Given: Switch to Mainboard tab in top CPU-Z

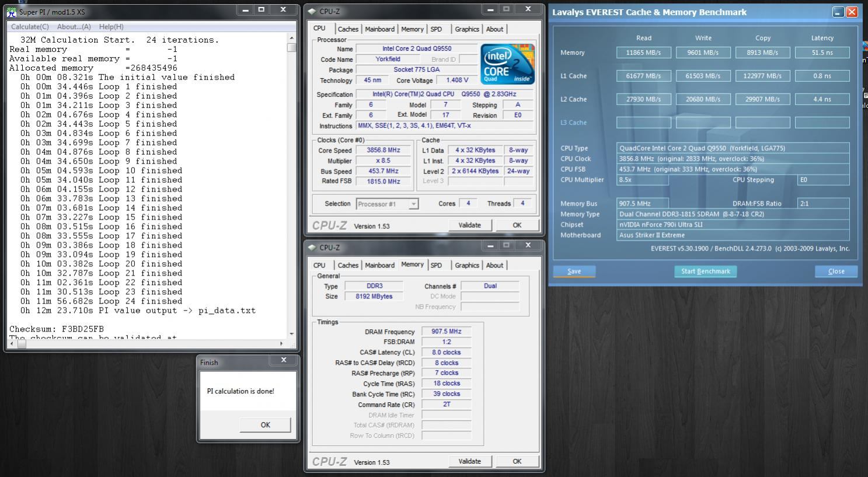Looking at the screenshot, I should 379,29.
